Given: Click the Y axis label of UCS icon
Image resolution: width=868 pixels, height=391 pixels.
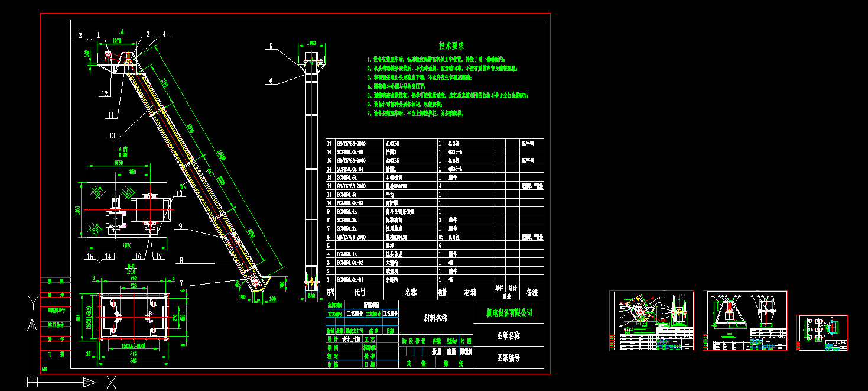Looking at the screenshot, I should click(x=32, y=303).
